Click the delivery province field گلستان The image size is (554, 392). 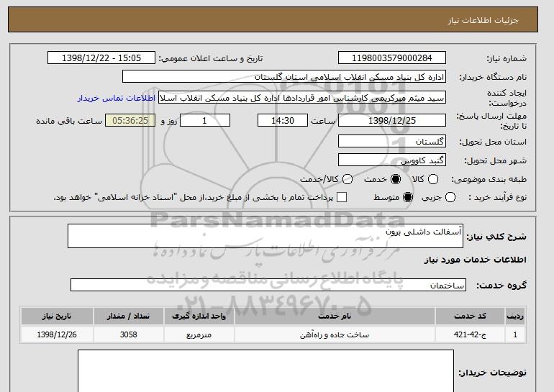[x=392, y=142]
